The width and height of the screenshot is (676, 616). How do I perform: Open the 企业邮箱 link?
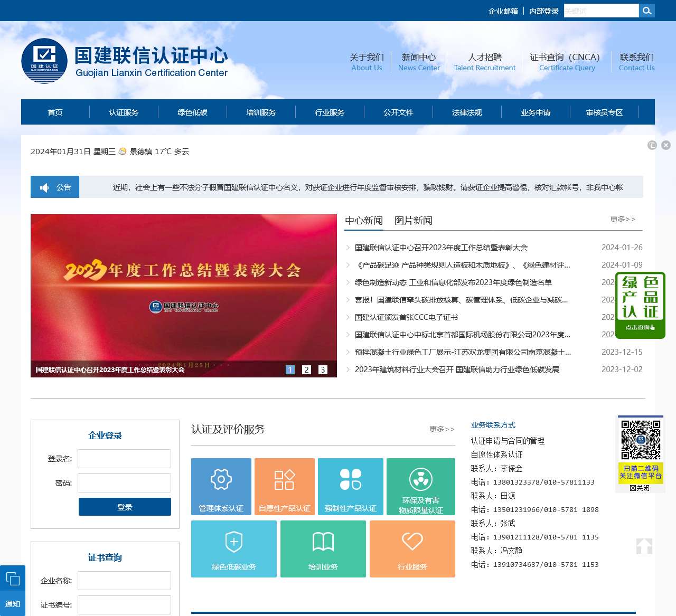pyautogui.click(x=503, y=11)
